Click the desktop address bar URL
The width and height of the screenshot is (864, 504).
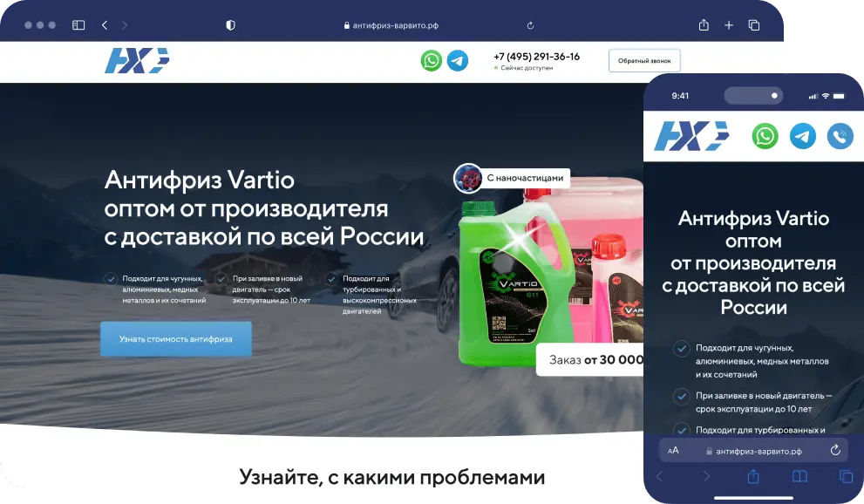(x=395, y=25)
